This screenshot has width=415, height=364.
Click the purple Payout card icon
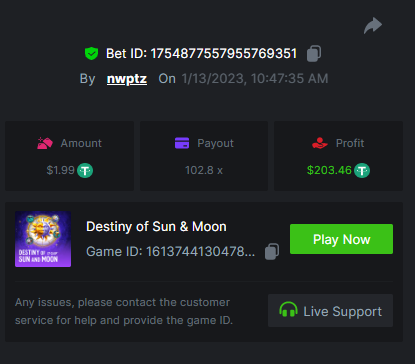click(x=182, y=143)
